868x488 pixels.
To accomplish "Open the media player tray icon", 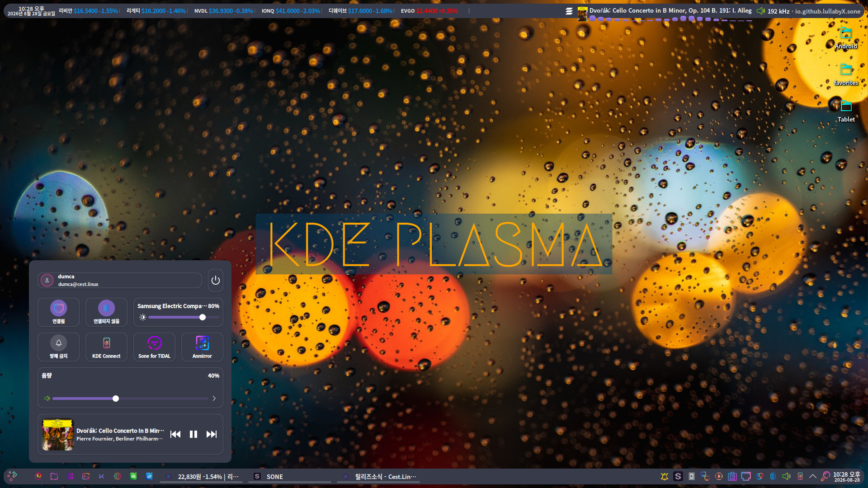I will pyautogui.click(x=719, y=476).
